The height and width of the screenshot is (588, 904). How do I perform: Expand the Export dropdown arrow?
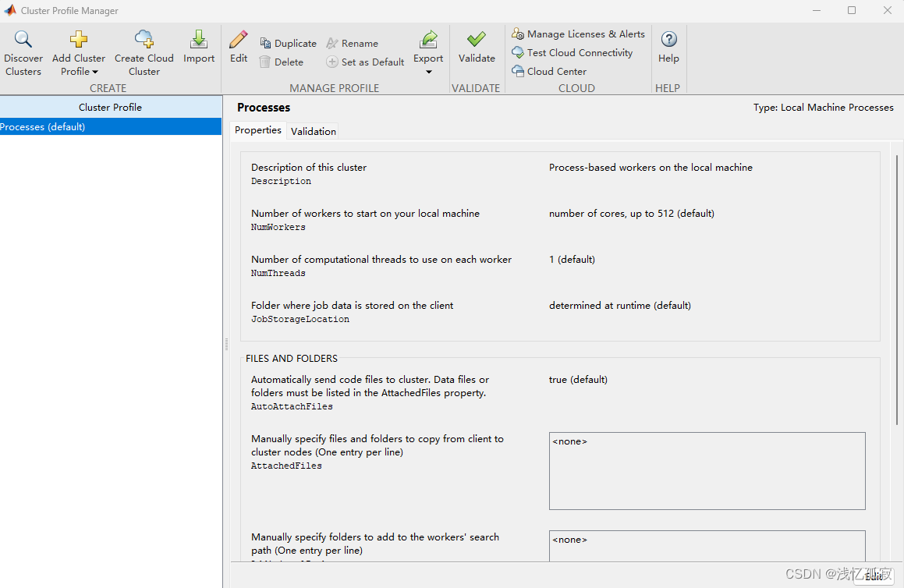[428, 72]
